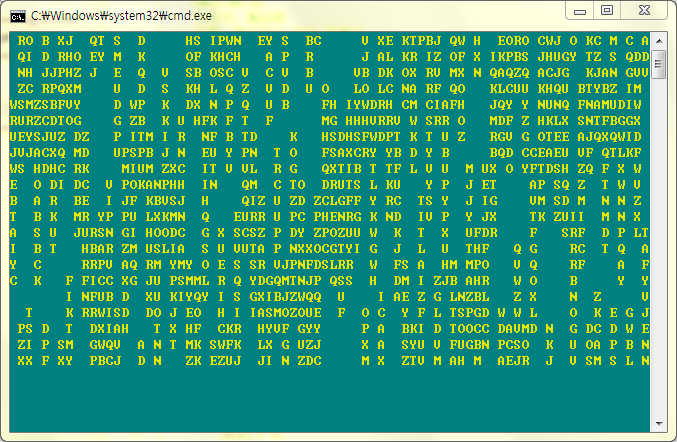Click the text 'TSPGD'
Viewport: 677px width, 442px height.
pyautogui.click(x=469, y=313)
